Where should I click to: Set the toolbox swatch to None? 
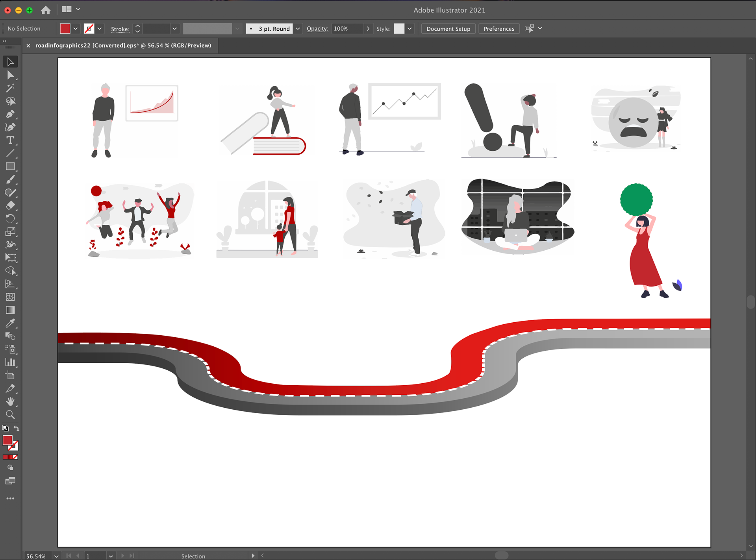click(x=16, y=457)
